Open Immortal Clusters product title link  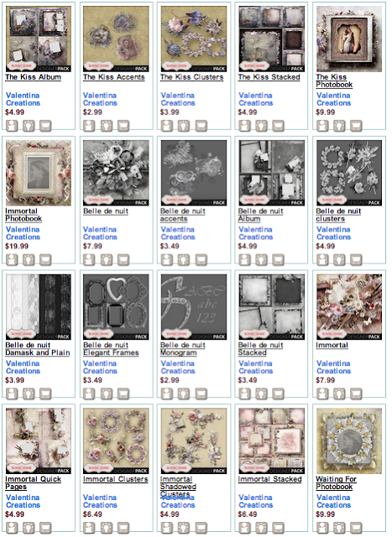click(116, 479)
